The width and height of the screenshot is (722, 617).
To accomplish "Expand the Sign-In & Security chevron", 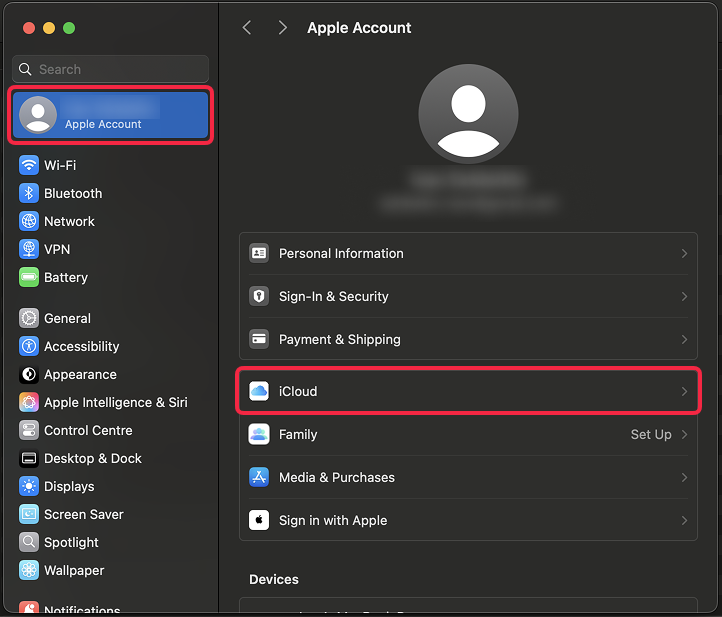I will pos(684,297).
